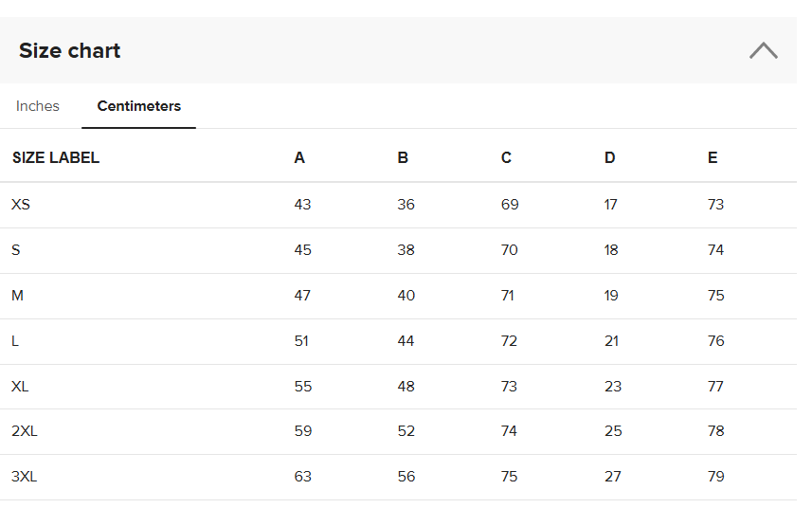The height and width of the screenshot is (526, 812).
Task: Click the 3XL measurement E value 79
Action: [715, 477]
